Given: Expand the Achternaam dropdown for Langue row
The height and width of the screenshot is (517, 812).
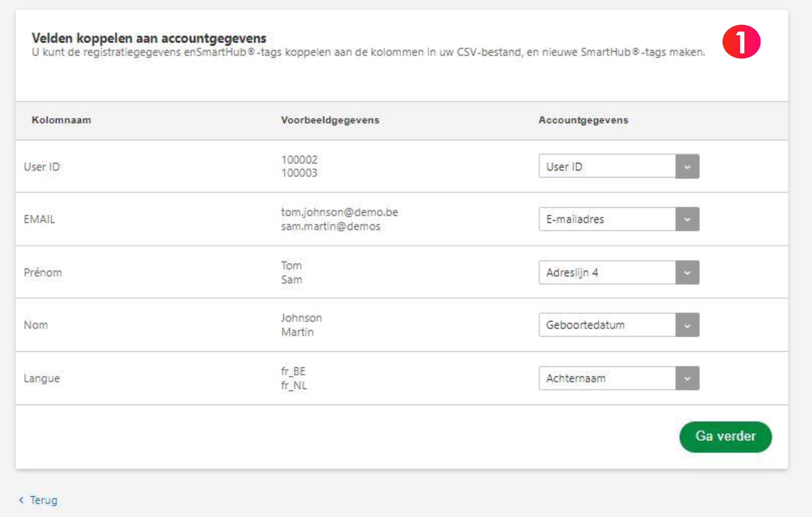Looking at the screenshot, I should (x=619, y=378).
